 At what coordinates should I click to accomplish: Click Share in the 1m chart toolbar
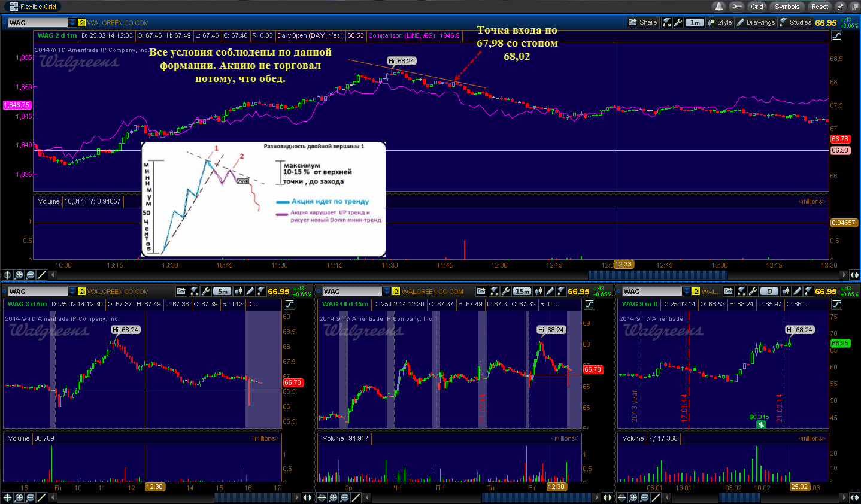(x=642, y=22)
